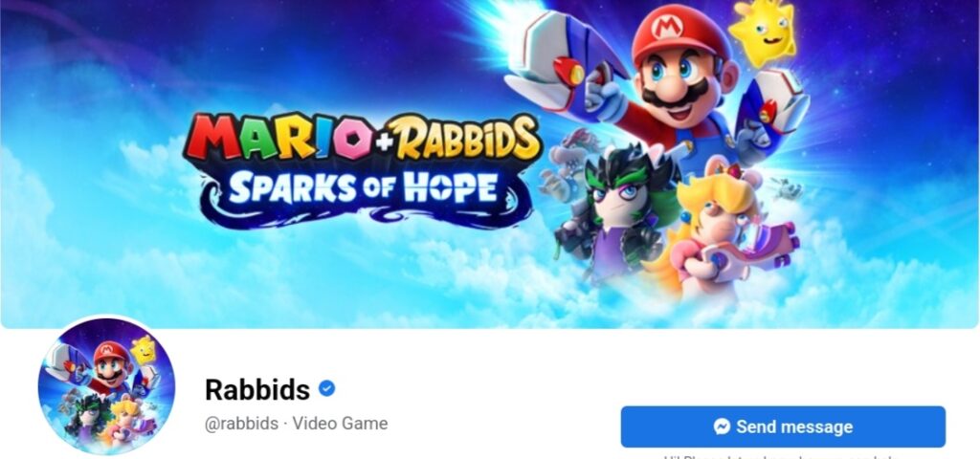Click the M emblem on Mario's red cap

pos(666,28)
